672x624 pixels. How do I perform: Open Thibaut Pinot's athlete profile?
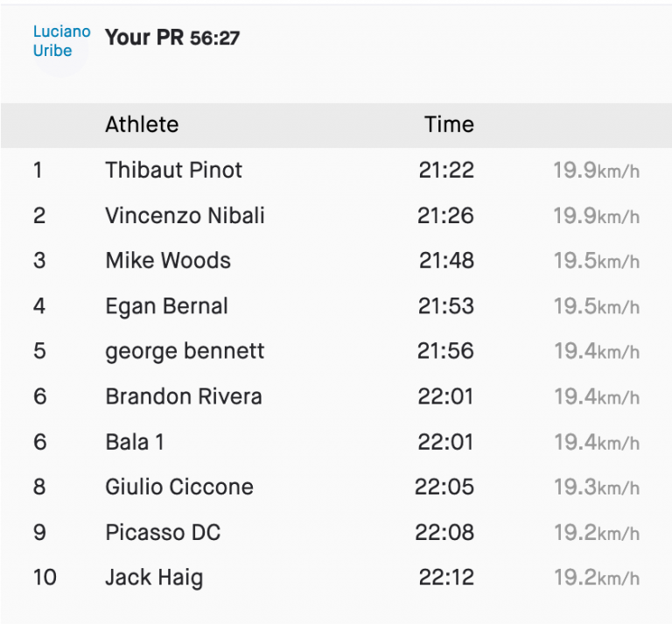(x=173, y=170)
